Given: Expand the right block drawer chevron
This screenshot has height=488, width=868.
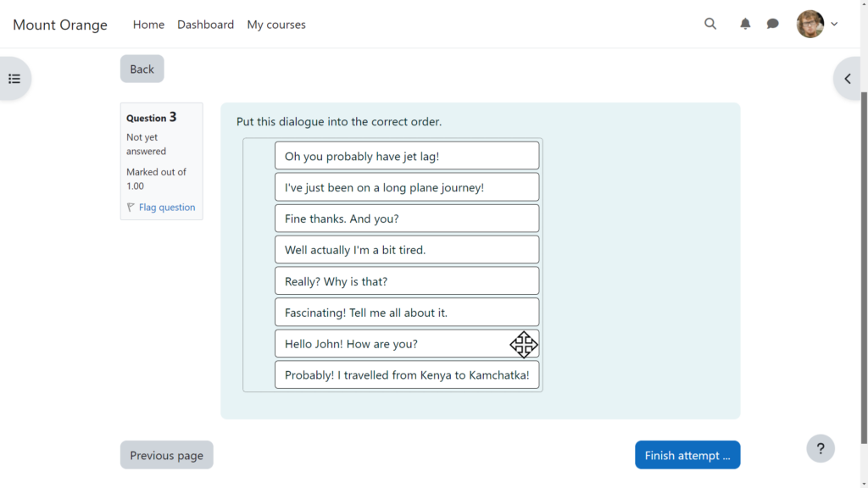Looking at the screenshot, I should (848, 79).
